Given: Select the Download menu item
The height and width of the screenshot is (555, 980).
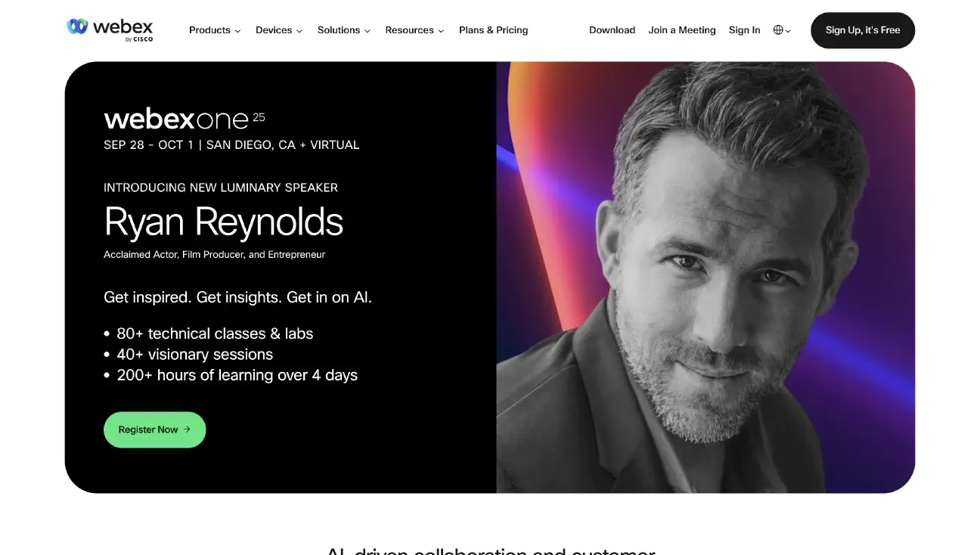Looking at the screenshot, I should coord(612,30).
